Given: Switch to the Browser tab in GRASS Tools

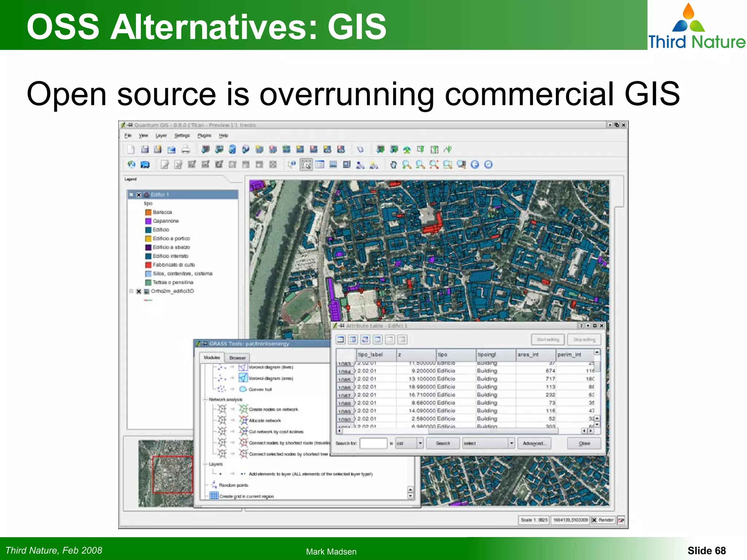Looking at the screenshot, I should click(x=237, y=358).
